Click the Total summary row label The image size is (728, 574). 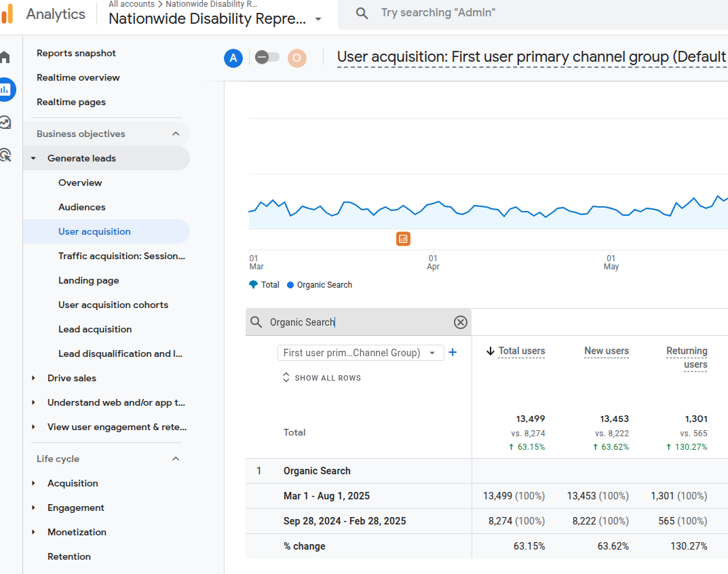coord(294,432)
